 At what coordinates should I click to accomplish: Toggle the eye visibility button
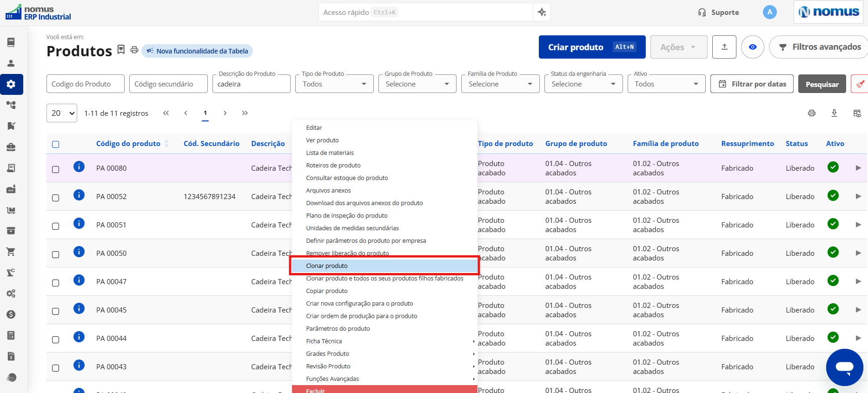click(x=753, y=47)
